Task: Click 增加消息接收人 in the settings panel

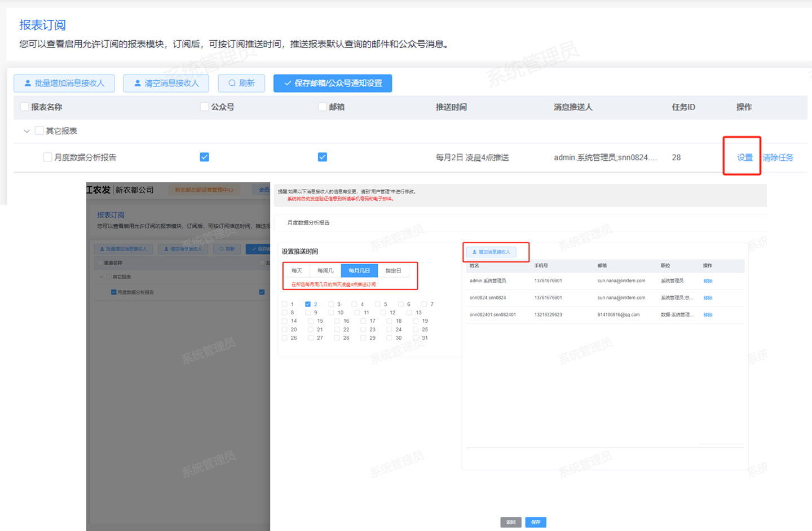Action: pos(491,252)
